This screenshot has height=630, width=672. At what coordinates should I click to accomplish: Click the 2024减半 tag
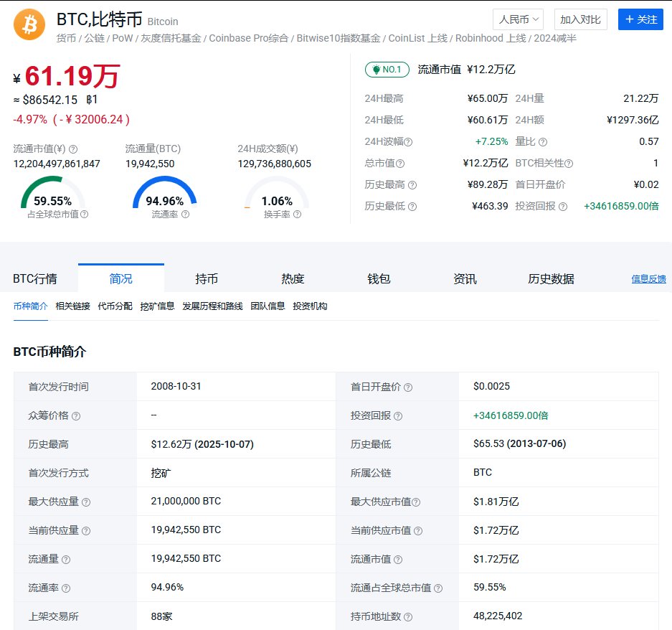point(555,38)
